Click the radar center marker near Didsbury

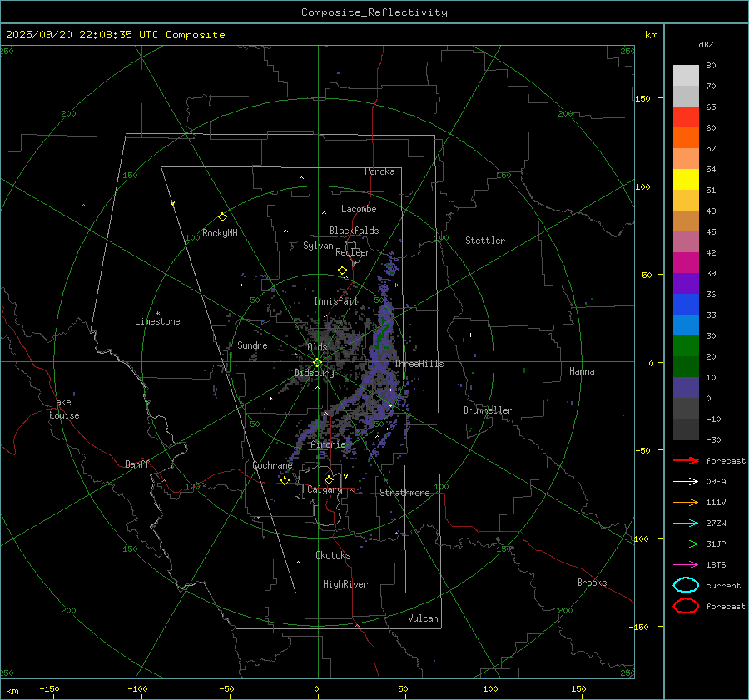tap(317, 362)
